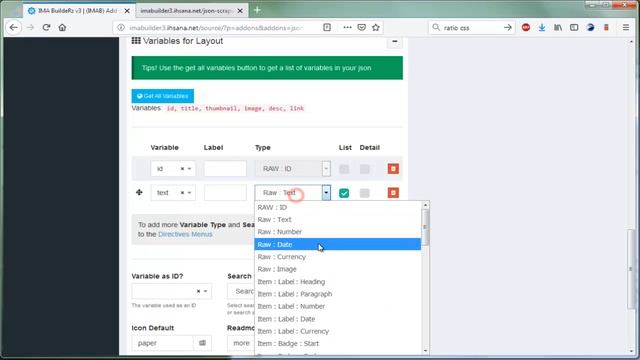
Task: Select Raw : Date from the type list
Action: coord(338,244)
